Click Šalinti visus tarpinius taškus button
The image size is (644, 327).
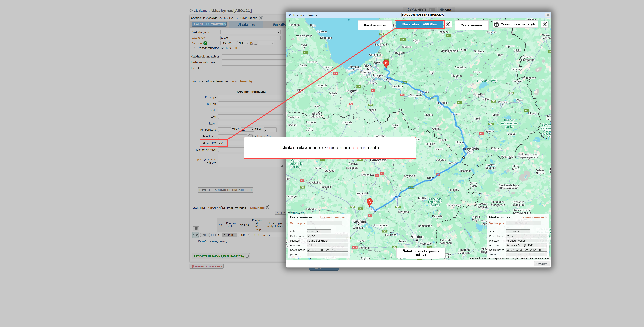421,253
